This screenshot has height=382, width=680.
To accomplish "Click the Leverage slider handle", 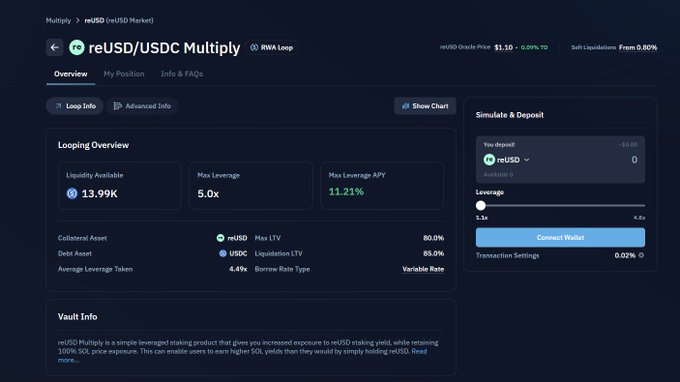I will tap(481, 206).
